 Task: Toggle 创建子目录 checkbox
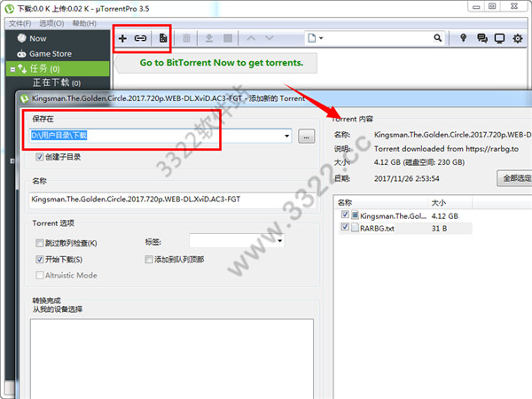coord(40,157)
